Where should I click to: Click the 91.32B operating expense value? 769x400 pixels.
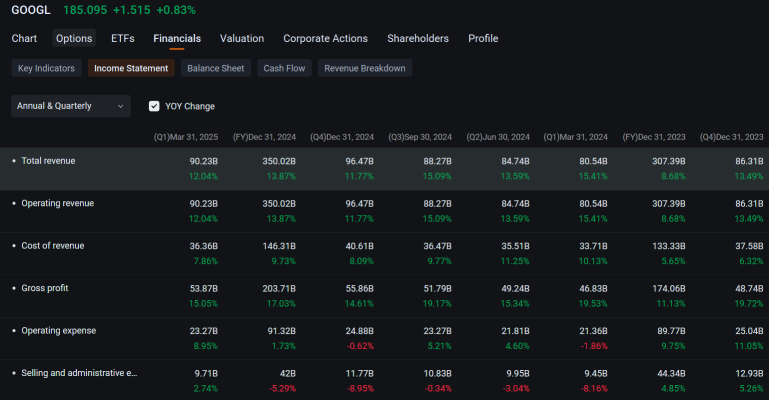tap(282, 331)
